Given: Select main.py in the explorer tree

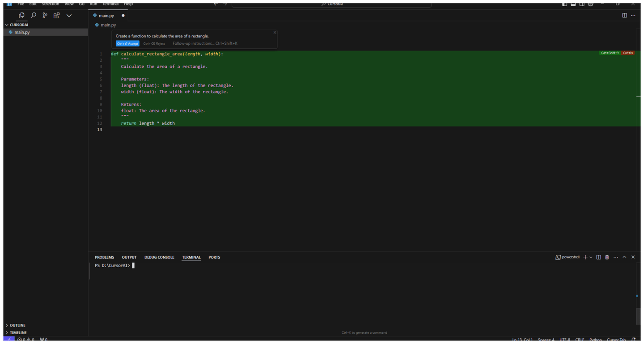Looking at the screenshot, I should click(x=45, y=32).
